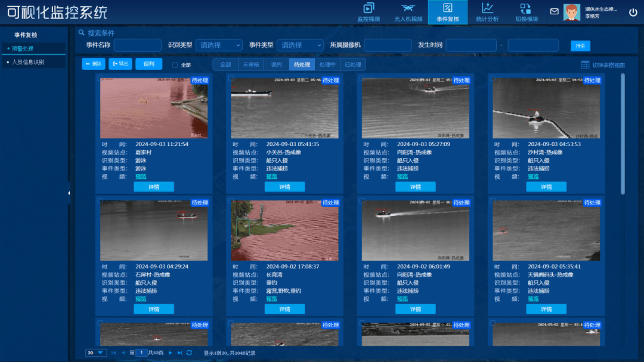
Task: Click the 发生时间 start date field
Action: click(471, 45)
